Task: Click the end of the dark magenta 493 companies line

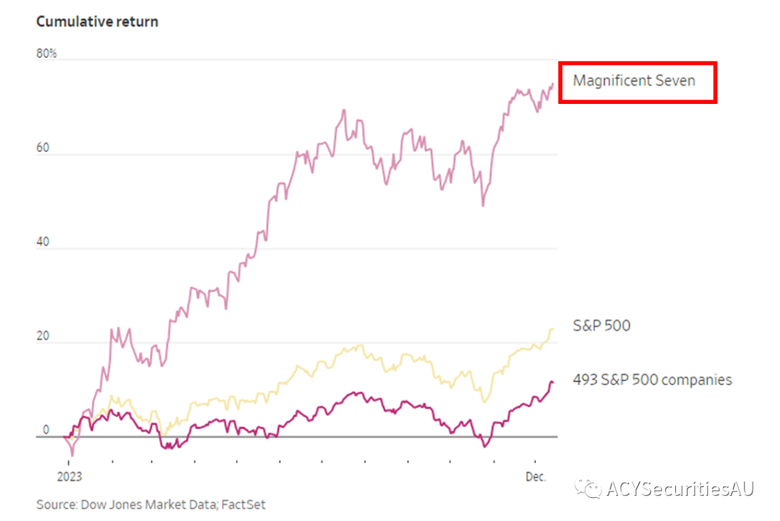Action: (x=552, y=382)
